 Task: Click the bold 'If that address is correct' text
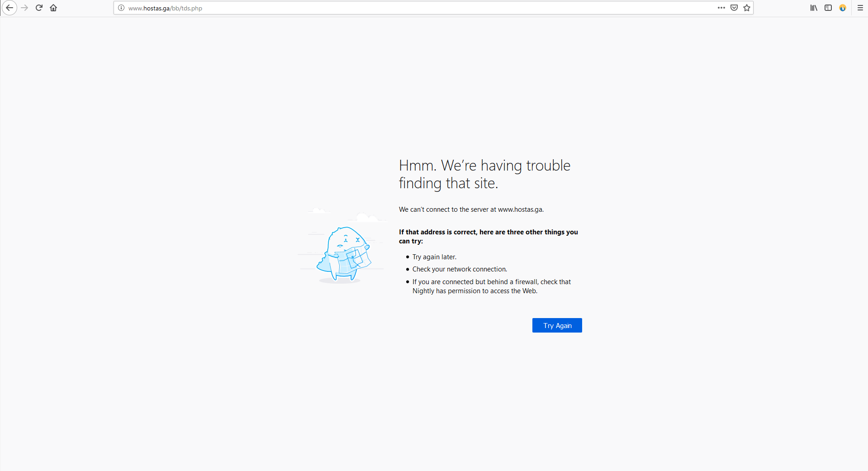pyautogui.click(x=488, y=236)
